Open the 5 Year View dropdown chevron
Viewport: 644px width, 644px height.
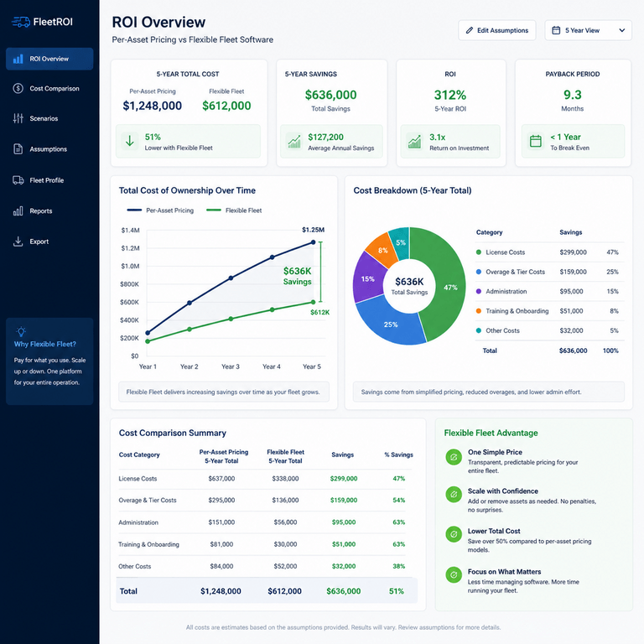coord(622,30)
